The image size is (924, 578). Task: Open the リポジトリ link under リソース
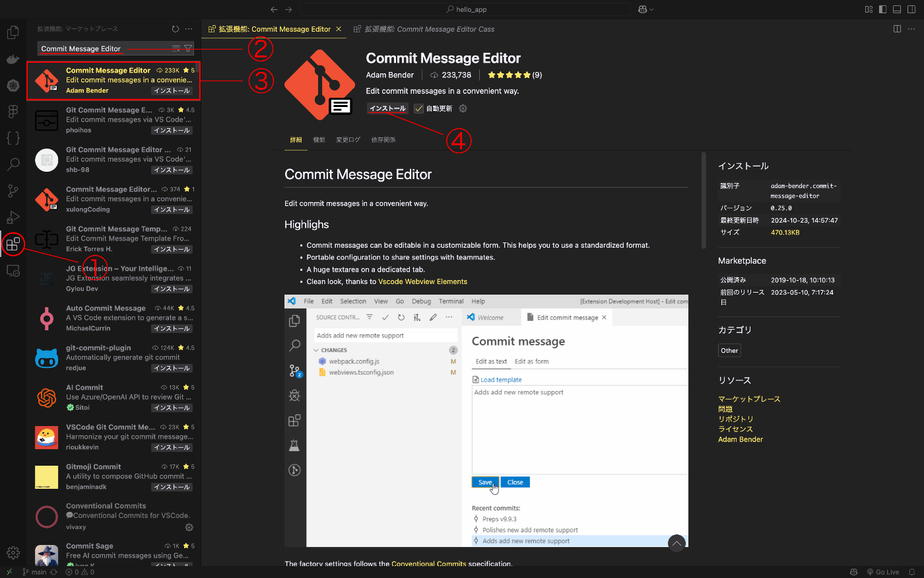coord(736,419)
